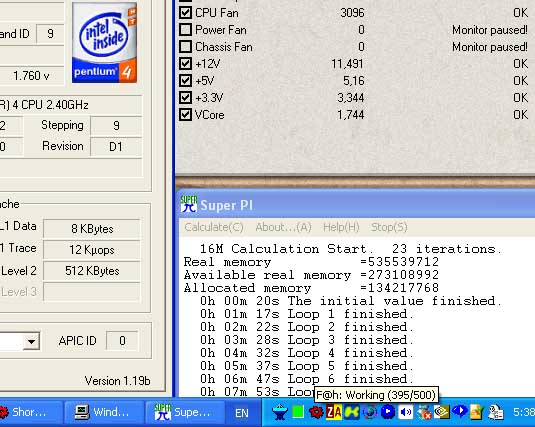Click the L1 Data 8 KBytes field
This screenshot has width=535, height=427.
(x=92, y=229)
